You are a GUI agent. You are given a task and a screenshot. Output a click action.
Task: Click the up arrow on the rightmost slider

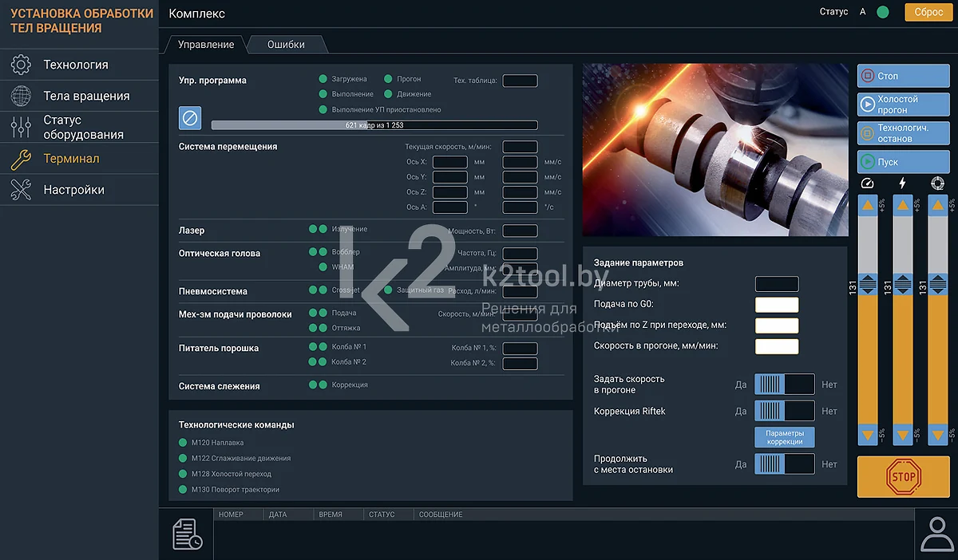[x=938, y=205]
